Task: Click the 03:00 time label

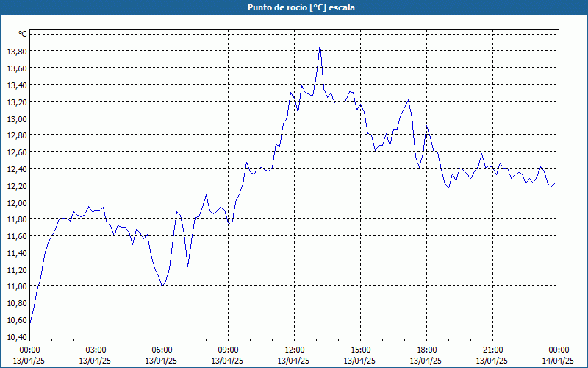Action: click(x=96, y=350)
